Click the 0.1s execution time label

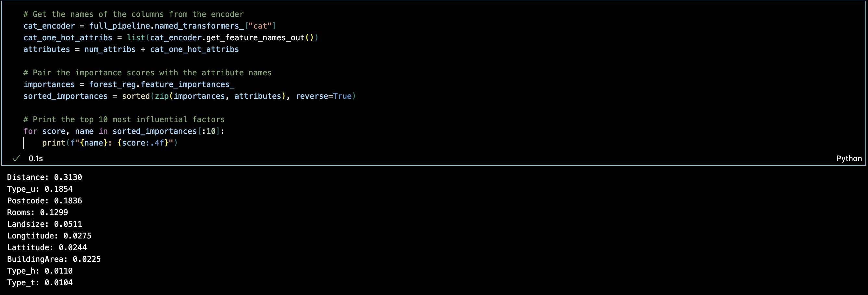click(x=36, y=159)
